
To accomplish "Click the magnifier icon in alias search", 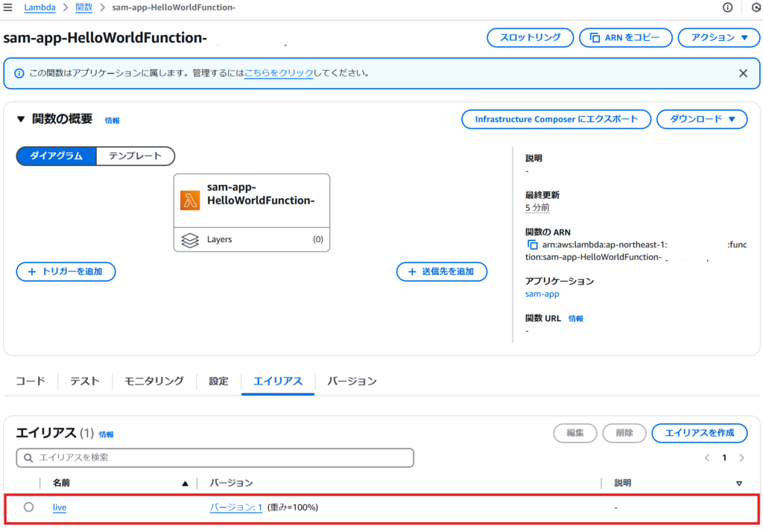I will 28,457.
